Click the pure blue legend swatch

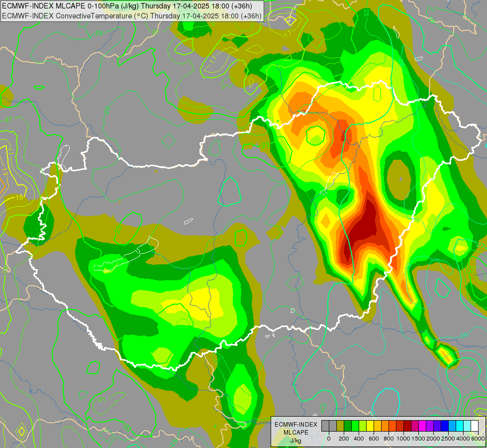(x=445, y=426)
